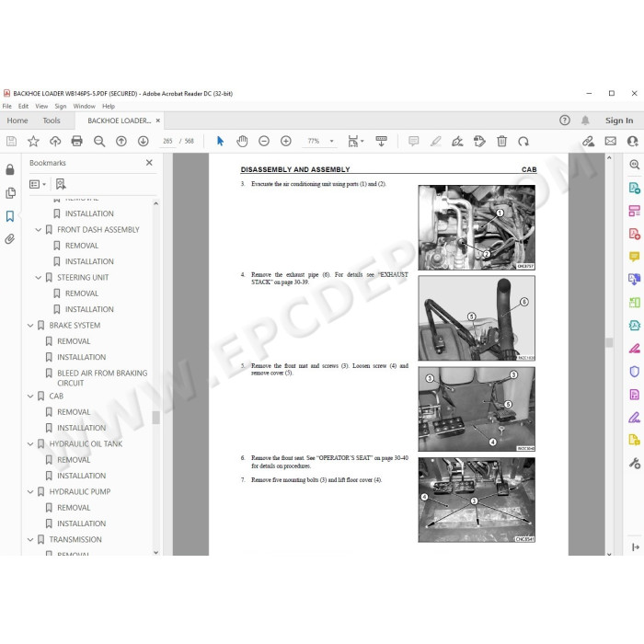This screenshot has width=644, height=644.
Task: Toggle the Bookmarks panel icon in the left rail
Action: pyautogui.click(x=10, y=216)
